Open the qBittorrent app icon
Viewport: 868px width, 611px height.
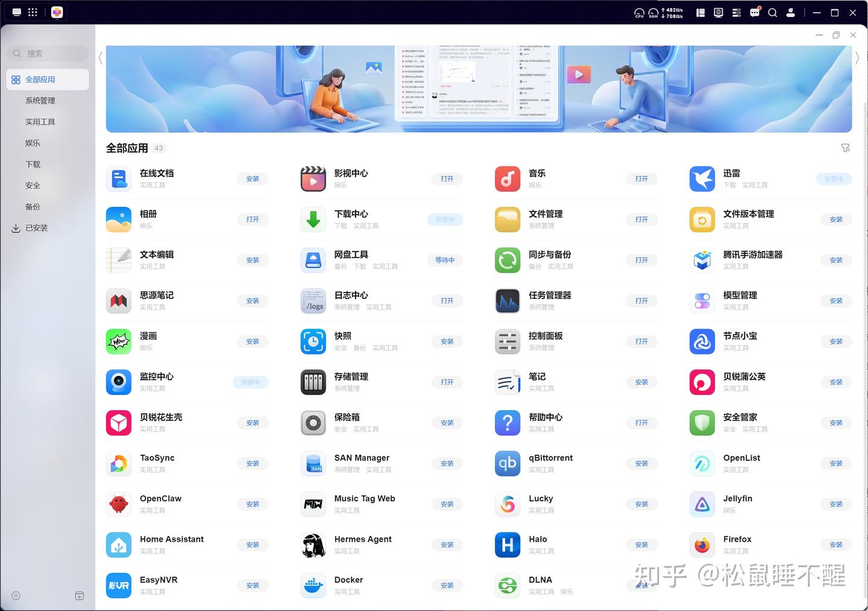click(x=508, y=463)
